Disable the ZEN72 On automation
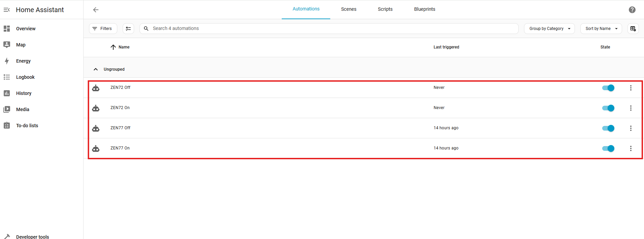Image resolution: width=644 pixels, height=239 pixels. pos(608,108)
